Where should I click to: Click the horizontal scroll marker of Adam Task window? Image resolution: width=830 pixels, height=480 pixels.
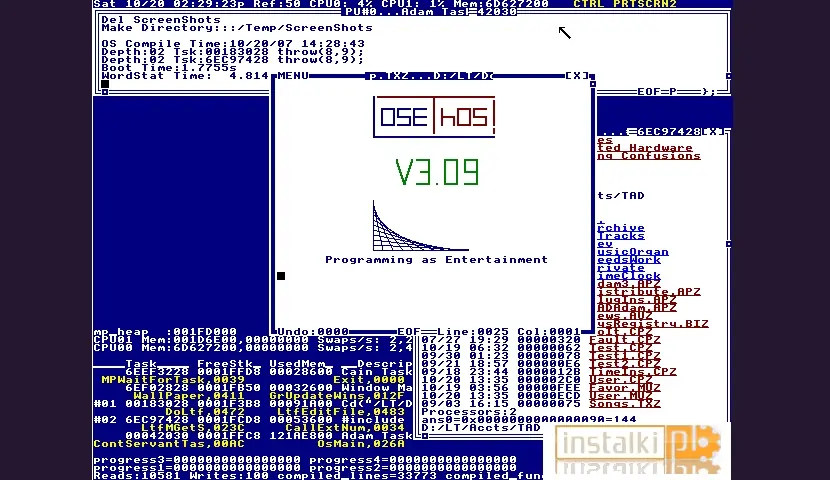[x=105, y=92]
